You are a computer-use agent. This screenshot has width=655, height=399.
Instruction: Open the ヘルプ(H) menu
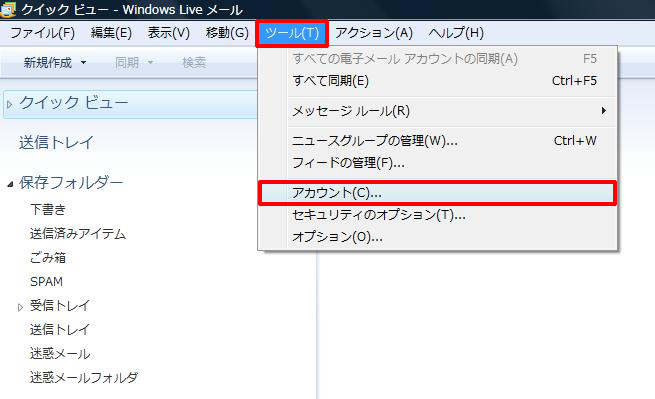tap(456, 33)
